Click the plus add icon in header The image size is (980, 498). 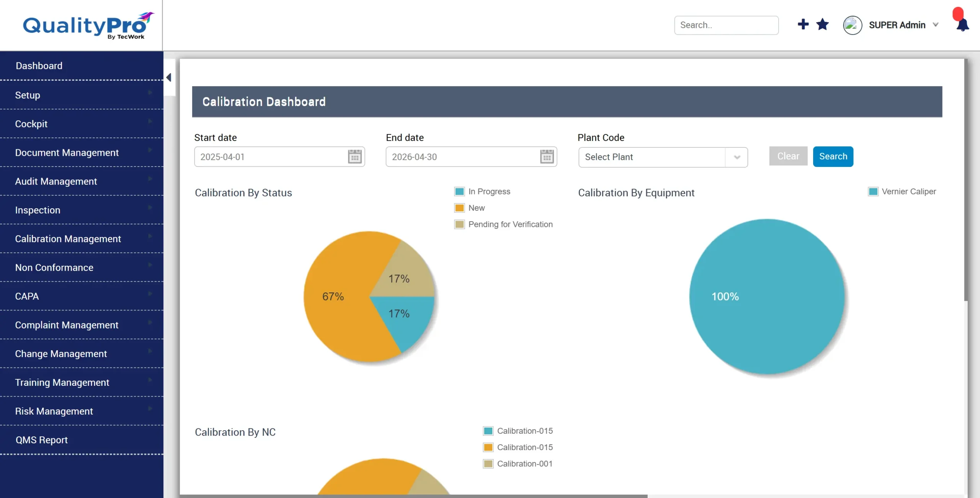(x=803, y=24)
